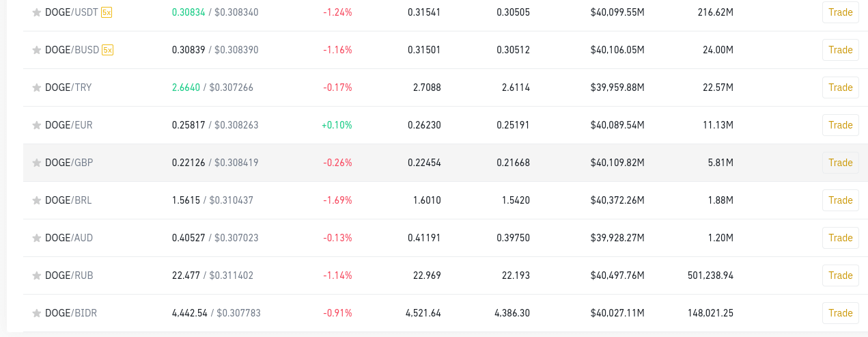Screen dimensions: 868x337
Task: Open trading for DOGE/GBP
Action: tap(840, 163)
